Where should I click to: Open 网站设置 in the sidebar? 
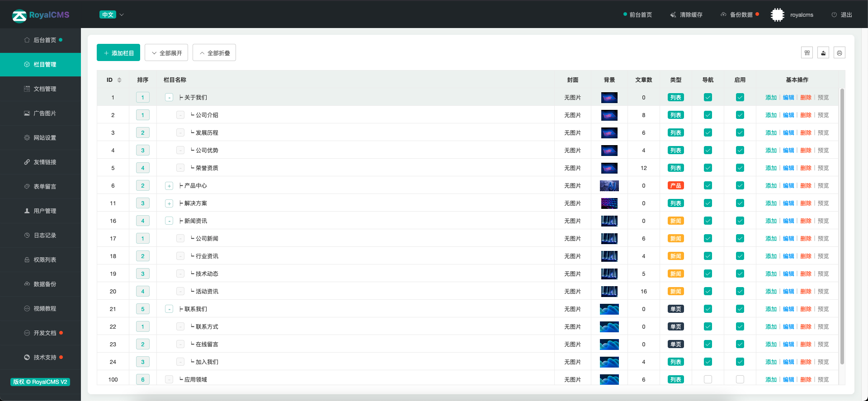pos(45,138)
